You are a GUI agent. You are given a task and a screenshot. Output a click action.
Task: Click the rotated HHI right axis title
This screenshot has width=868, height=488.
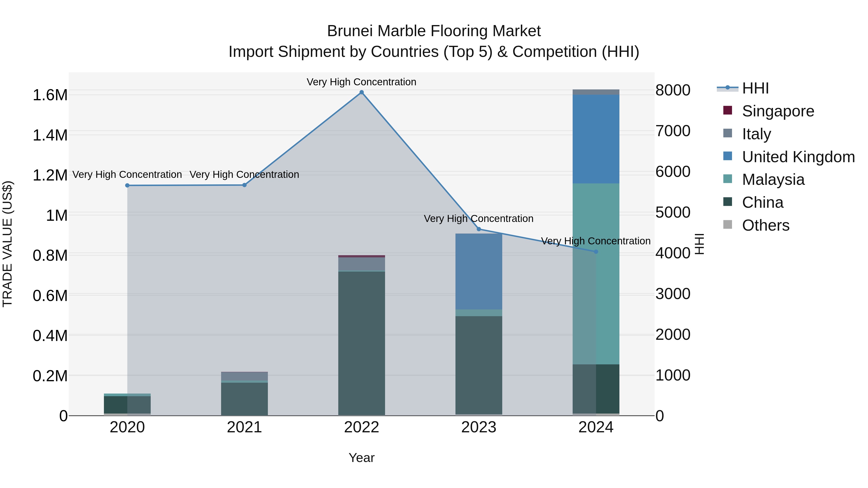(699, 244)
